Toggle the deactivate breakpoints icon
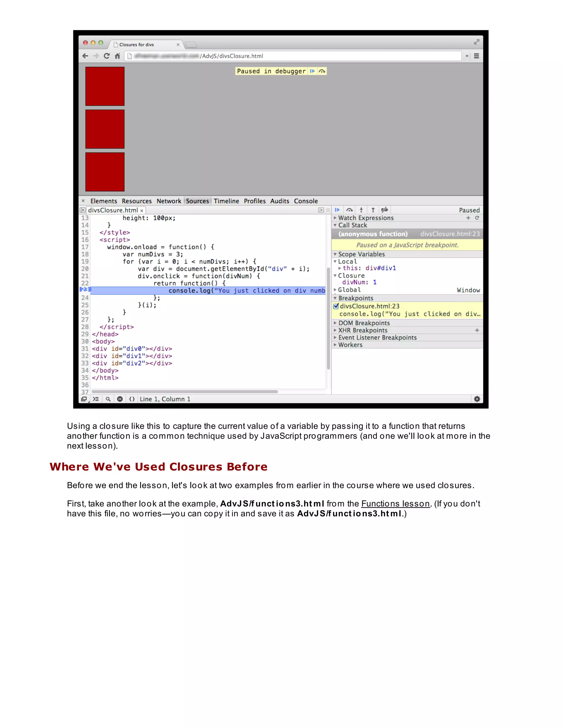Image resolution: width=563 pixels, height=728 pixels. [385, 210]
